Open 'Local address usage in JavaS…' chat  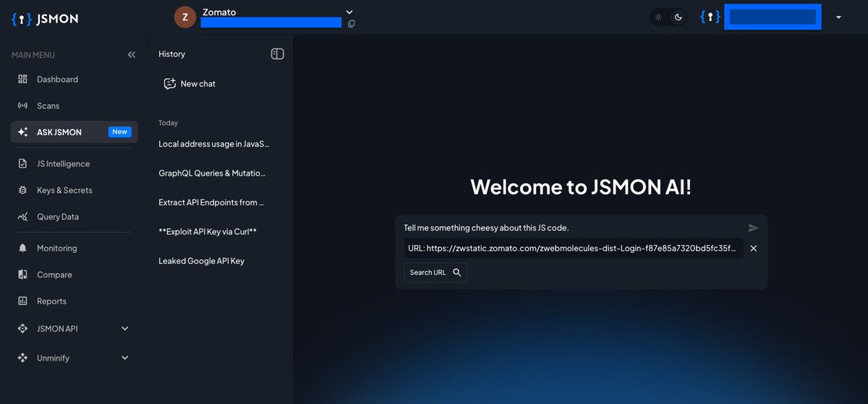214,144
